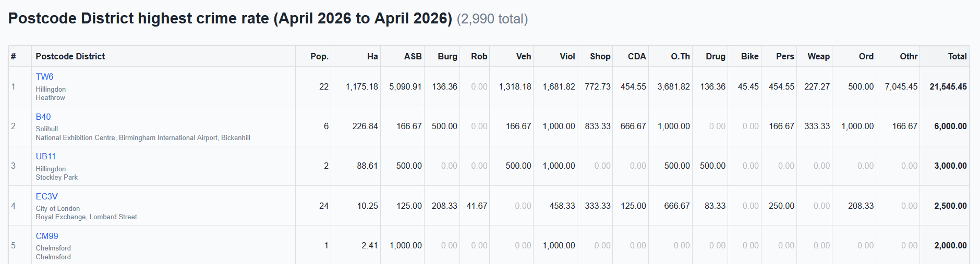
Task: Open the CM99 postcode district link
Action: (47, 236)
